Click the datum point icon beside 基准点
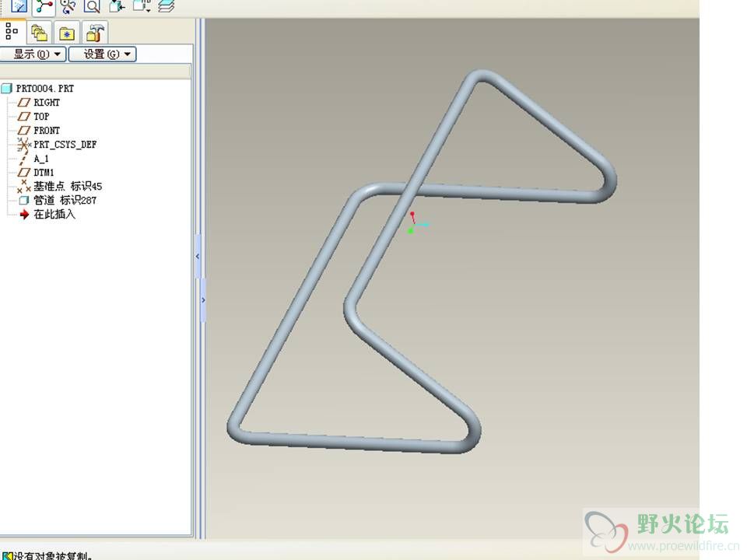This screenshot has width=747, height=560. coord(24,186)
